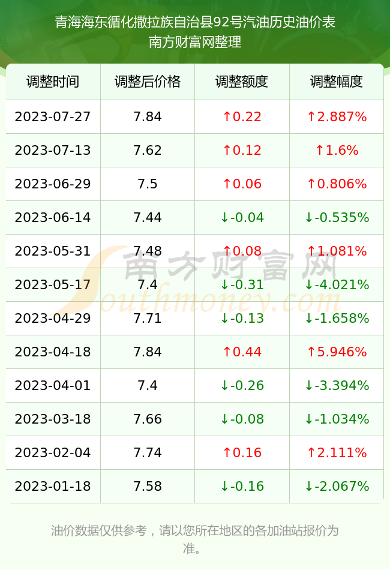Click the ↑5.946% percentage cell

point(337,352)
